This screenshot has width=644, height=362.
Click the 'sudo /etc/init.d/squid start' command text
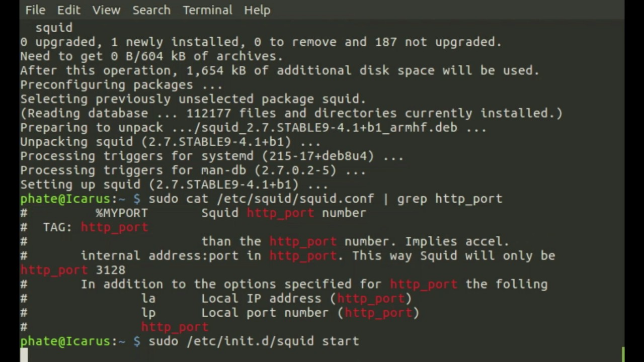(254, 341)
